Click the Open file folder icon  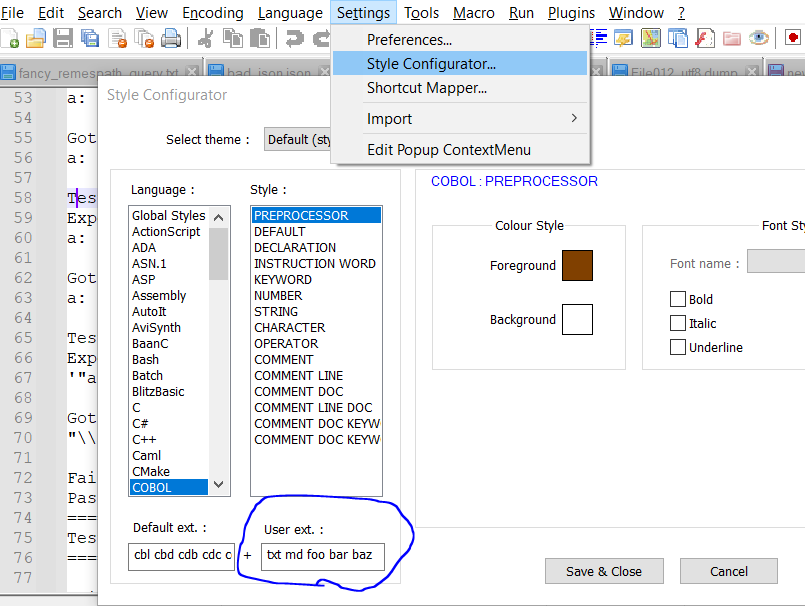pyautogui.click(x=36, y=39)
